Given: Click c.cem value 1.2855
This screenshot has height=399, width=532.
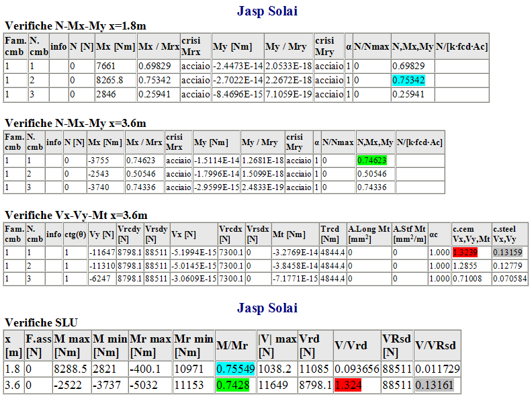Looking at the screenshot, I should (x=465, y=265).
